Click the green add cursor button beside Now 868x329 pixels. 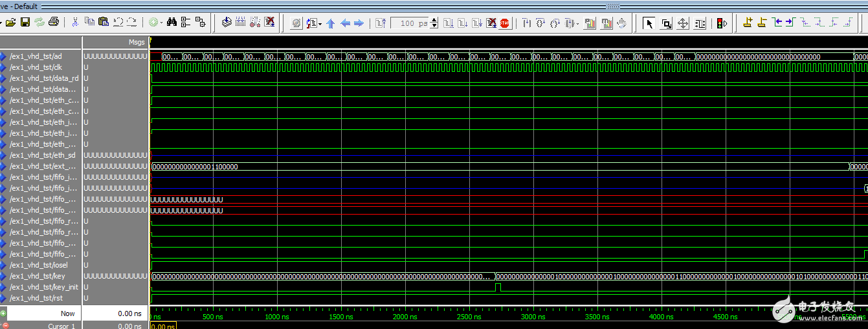coord(4,313)
